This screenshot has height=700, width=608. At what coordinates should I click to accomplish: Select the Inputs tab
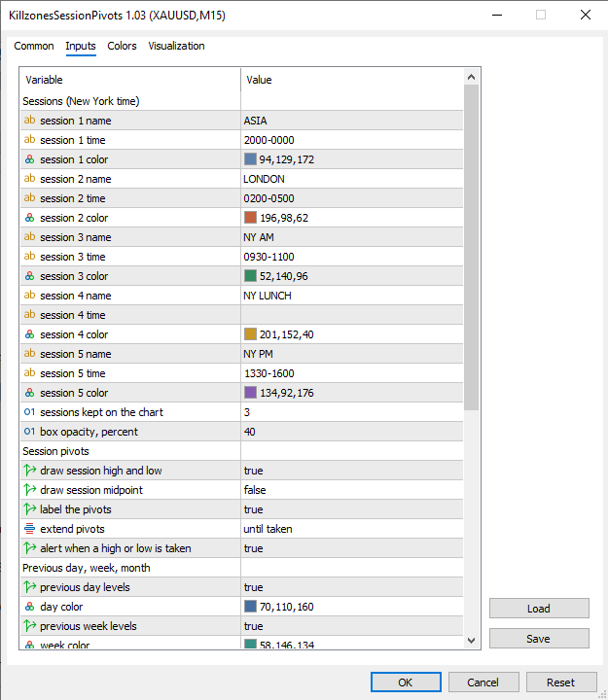coord(81,46)
